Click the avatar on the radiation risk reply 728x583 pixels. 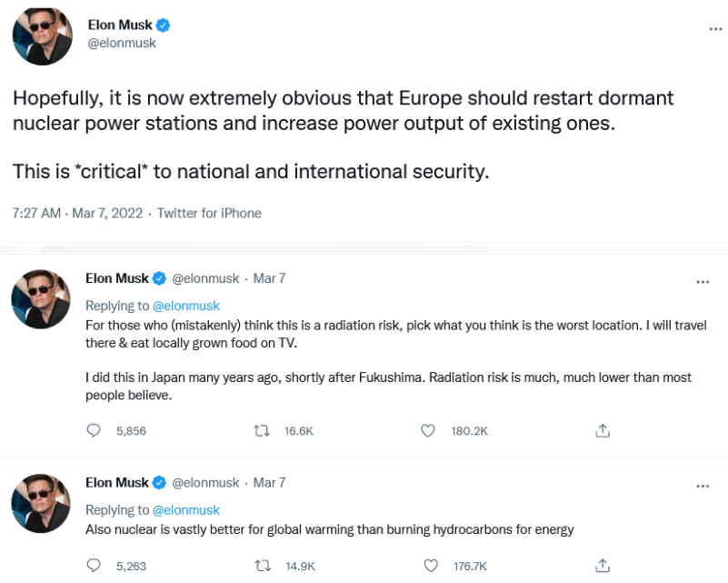point(42,300)
